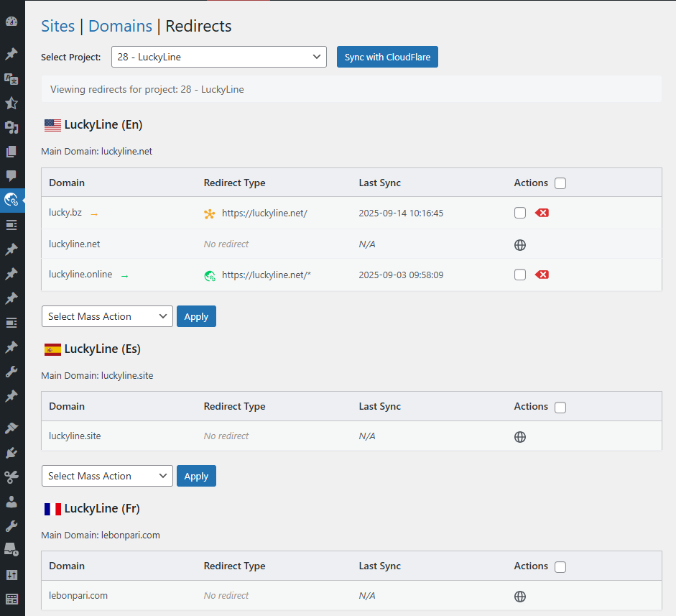676x616 pixels.
Task: Select all in LuckyLine (En) Actions header
Action: tap(560, 183)
